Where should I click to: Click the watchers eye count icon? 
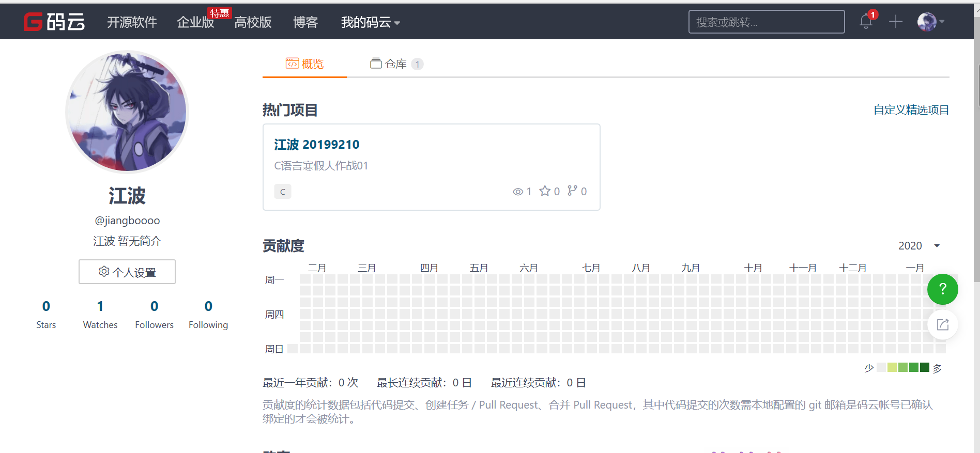coord(517,192)
